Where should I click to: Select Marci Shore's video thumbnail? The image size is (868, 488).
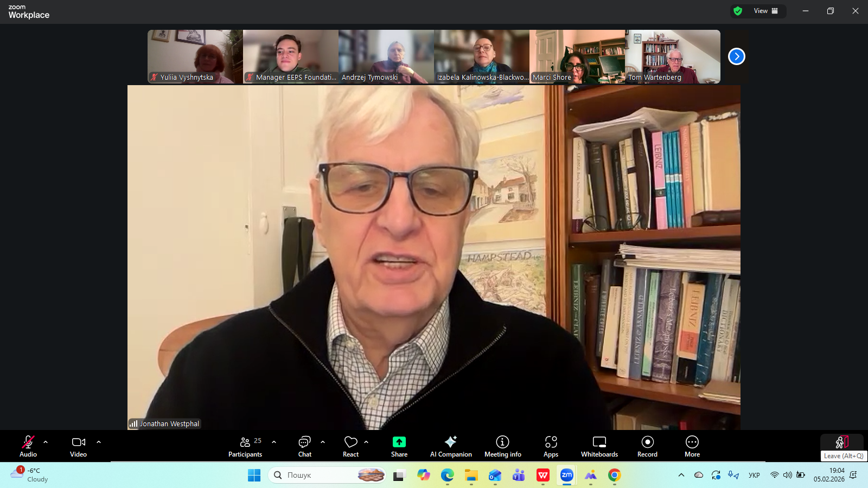[x=577, y=56]
